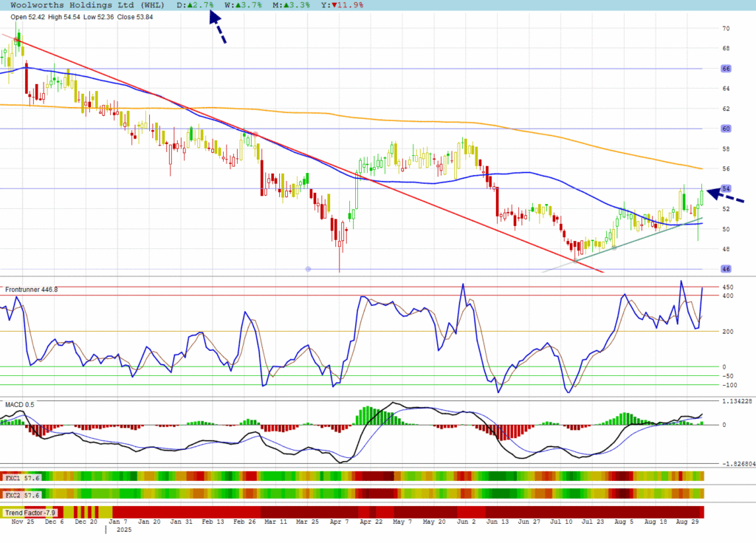Click the Close 53.84 reading

click(135, 17)
